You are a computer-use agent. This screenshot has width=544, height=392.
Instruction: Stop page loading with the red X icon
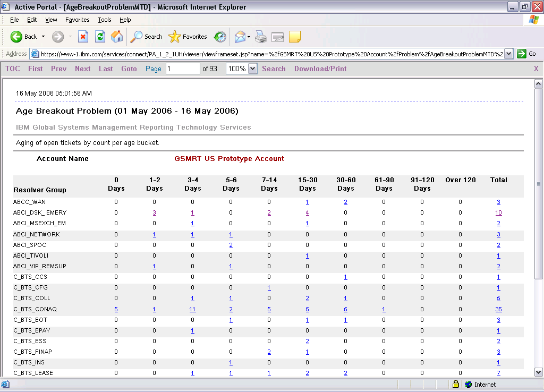point(83,37)
